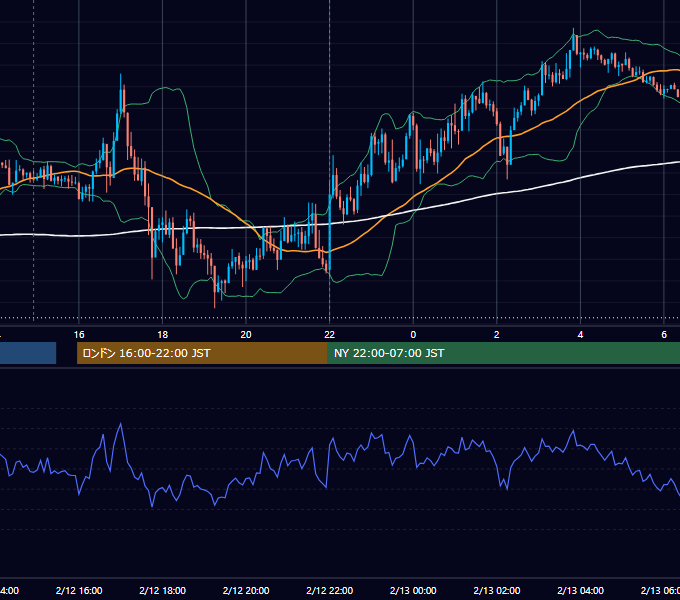Click the 22 hour label on chart axis
680x600 pixels.
click(x=330, y=335)
